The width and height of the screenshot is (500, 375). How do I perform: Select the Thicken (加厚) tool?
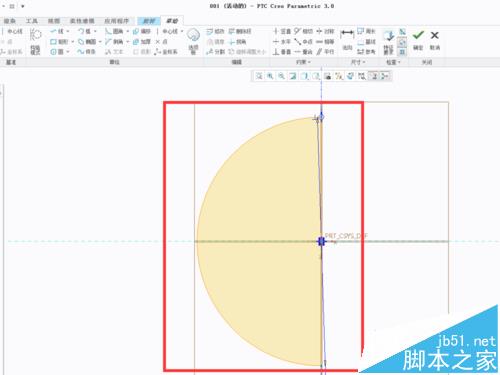142,42
